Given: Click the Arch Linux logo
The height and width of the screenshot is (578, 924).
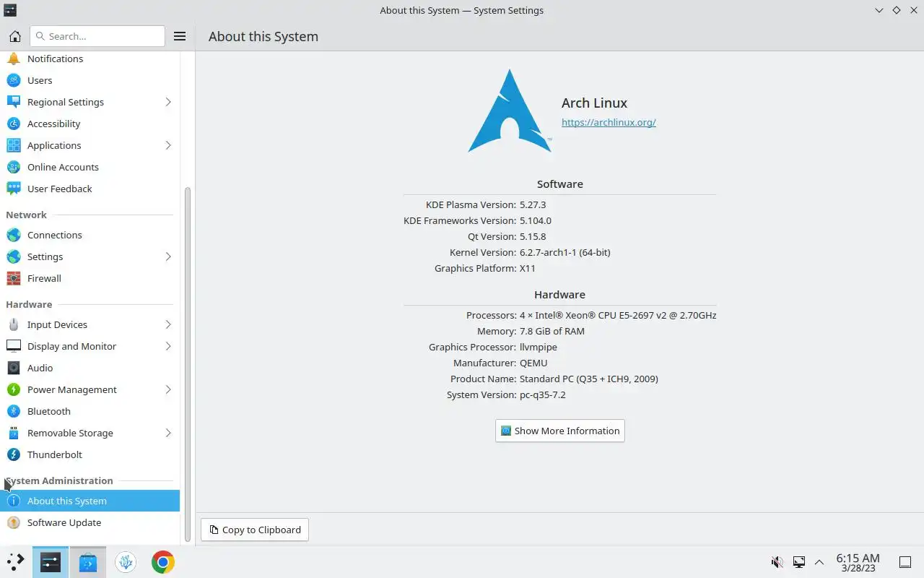Looking at the screenshot, I should pyautogui.click(x=510, y=111).
